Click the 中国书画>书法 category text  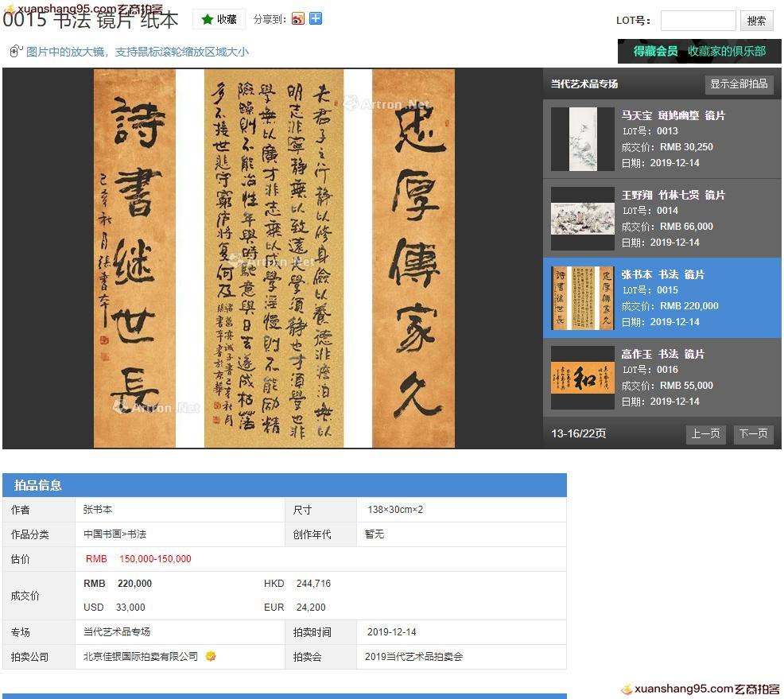114,534
